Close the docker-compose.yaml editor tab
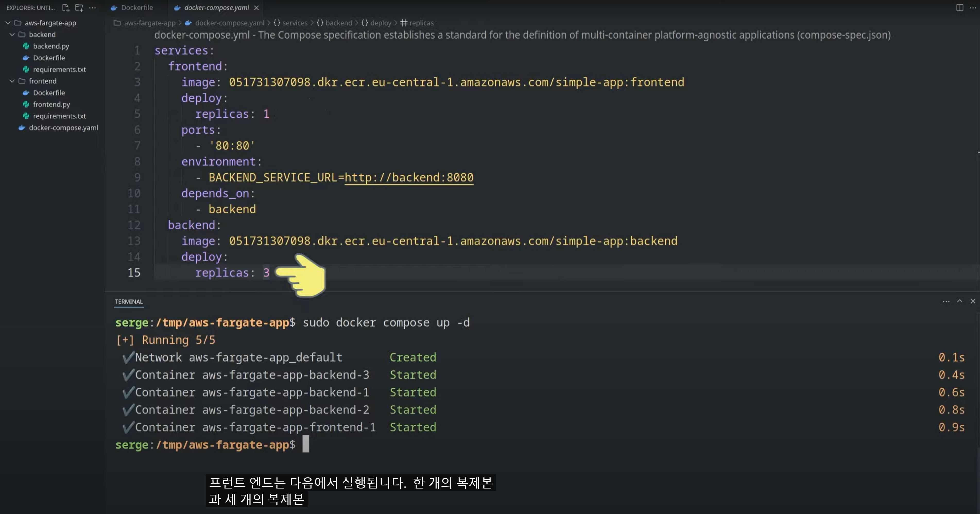Image resolution: width=980 pixels, height=514 pixels. (256, 8)
